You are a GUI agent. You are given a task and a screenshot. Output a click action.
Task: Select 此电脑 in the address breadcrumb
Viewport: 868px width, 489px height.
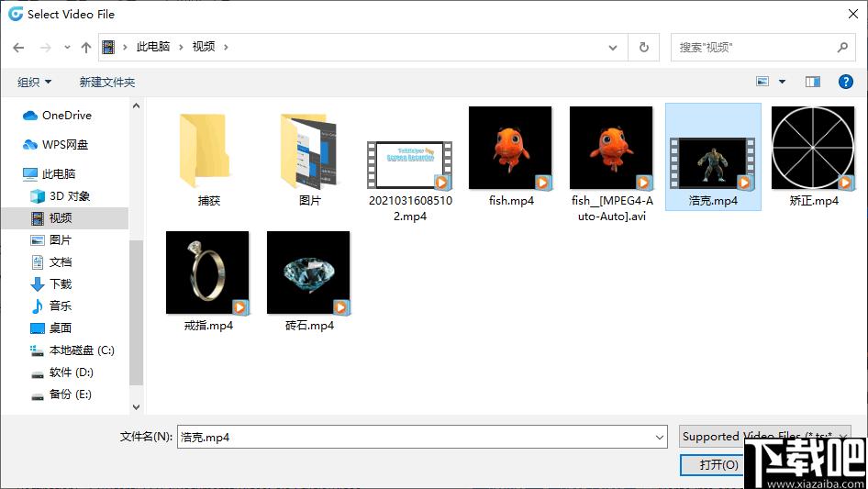click(x=153, y=47)
